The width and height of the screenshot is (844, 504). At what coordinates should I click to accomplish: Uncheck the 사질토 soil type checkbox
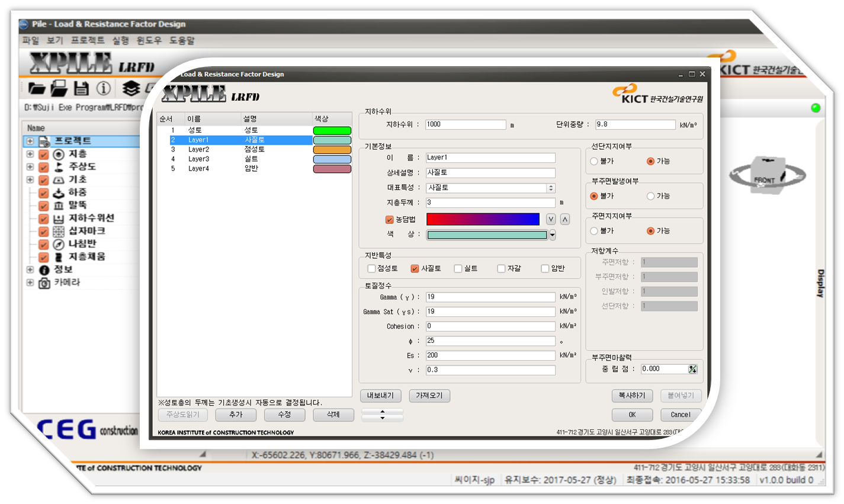pyautogui.click(x=415, y=269)
